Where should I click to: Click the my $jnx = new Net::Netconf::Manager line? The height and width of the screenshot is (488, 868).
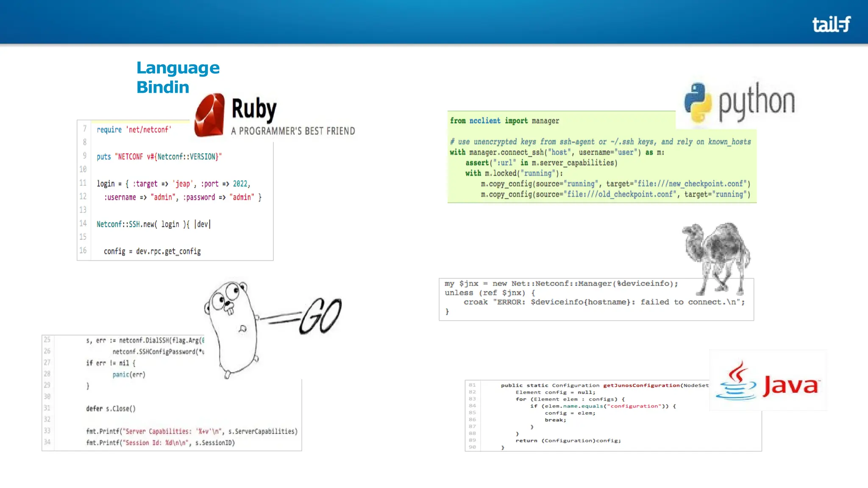click(561, 283)
